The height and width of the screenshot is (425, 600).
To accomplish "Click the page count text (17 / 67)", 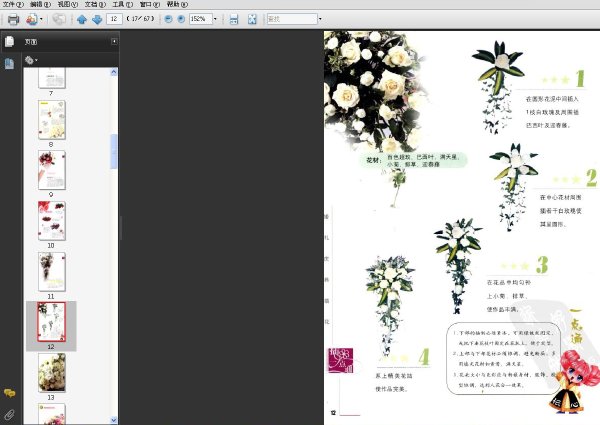I will (x=140, y=19).
